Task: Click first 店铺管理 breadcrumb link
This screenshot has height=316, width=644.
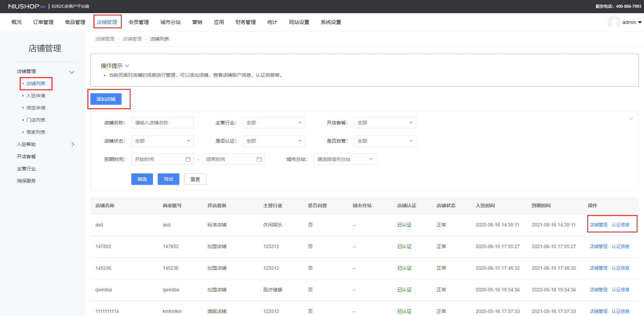Action: tap(105, 39)
